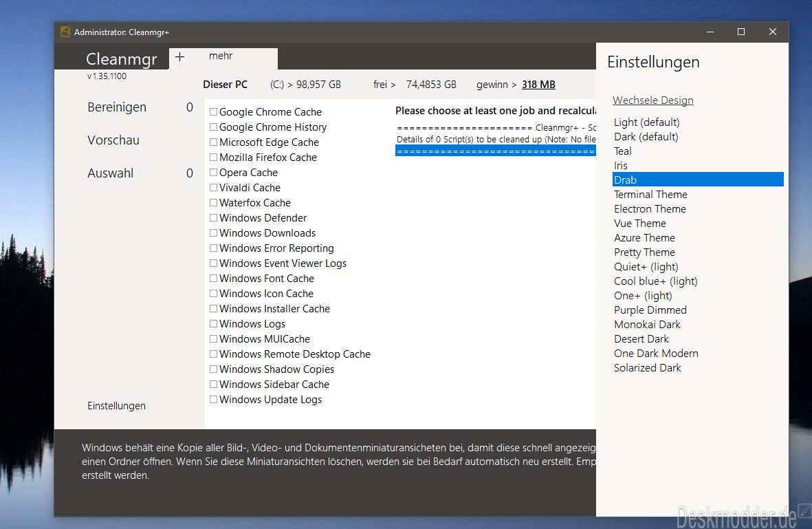Click the v1.35.1100 version label
This screenshot has width=812, height=529.
point(107,76)
